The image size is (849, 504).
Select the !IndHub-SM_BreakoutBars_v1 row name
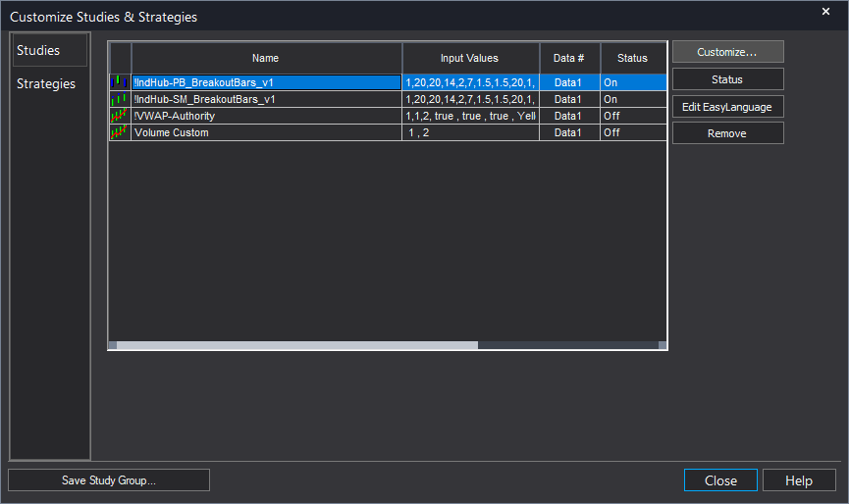(266, 99)
